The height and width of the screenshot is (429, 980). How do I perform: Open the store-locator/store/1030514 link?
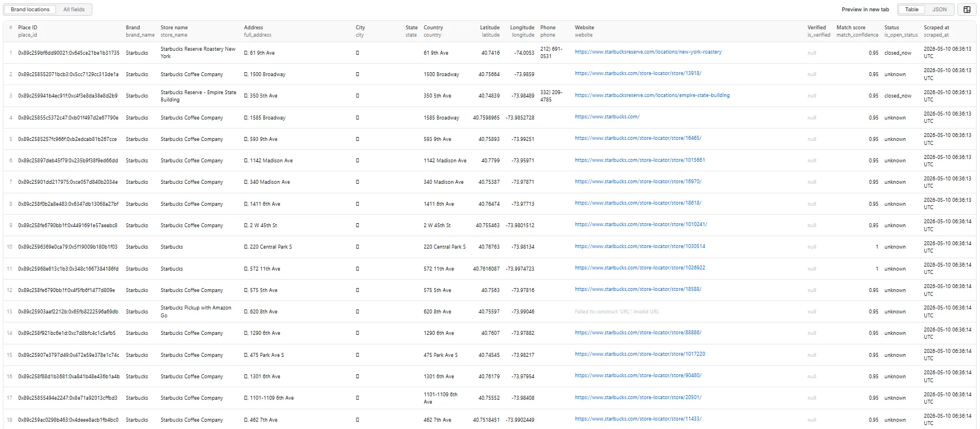click(640, 246)
